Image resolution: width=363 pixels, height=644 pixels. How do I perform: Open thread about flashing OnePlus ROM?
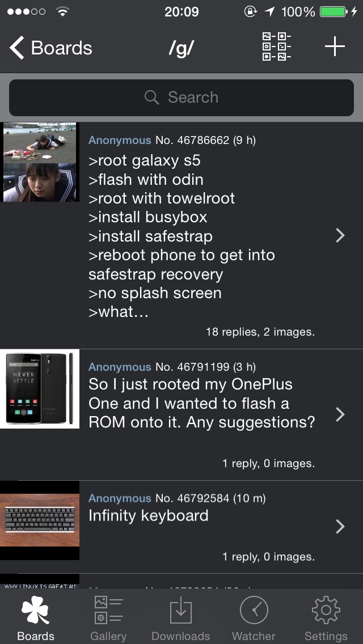(x=202, y=403)
